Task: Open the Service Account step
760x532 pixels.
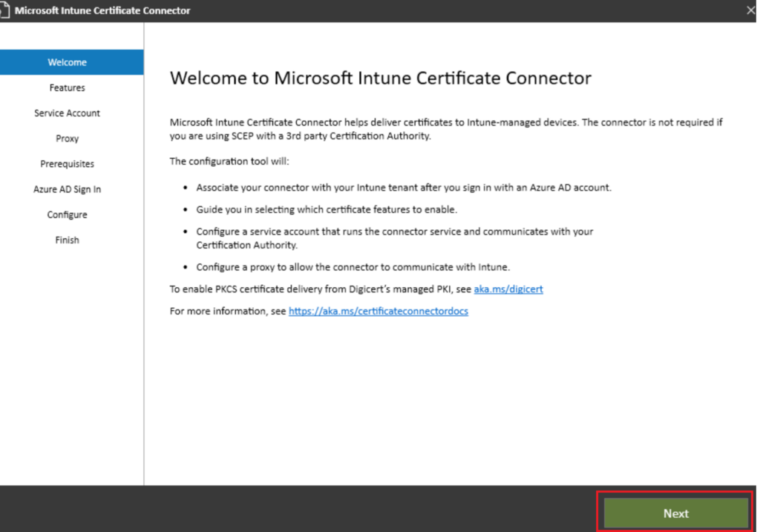Action: tap(67, 113)
